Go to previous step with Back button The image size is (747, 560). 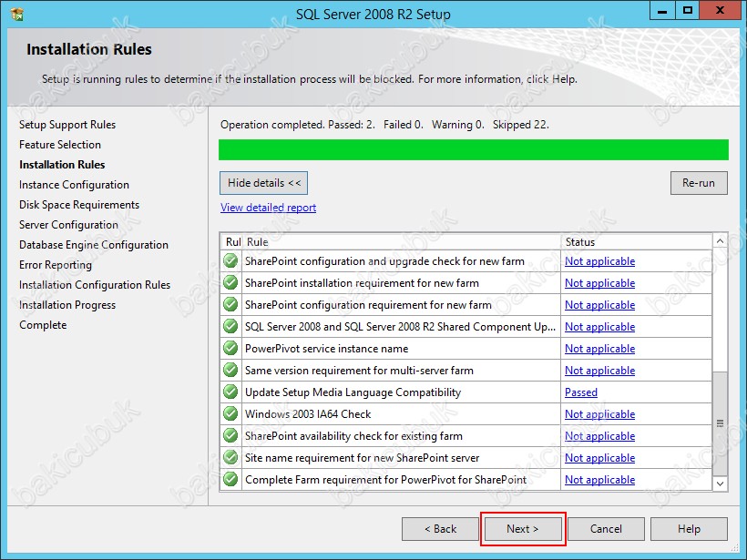pos(440,529)
